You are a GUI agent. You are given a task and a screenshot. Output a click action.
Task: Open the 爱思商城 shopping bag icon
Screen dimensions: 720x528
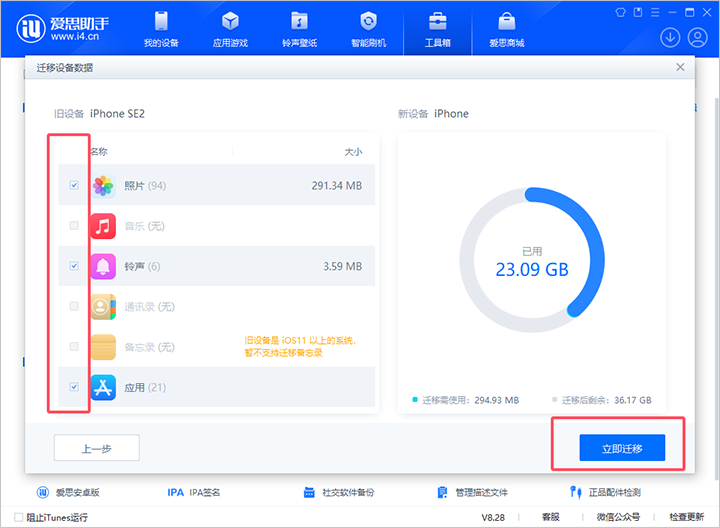(506, 22)
